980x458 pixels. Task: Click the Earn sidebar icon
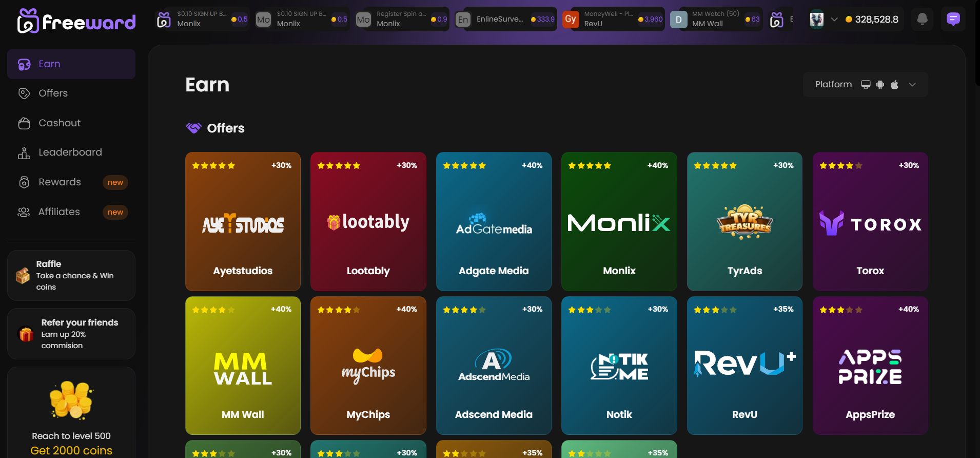point(24,65)
